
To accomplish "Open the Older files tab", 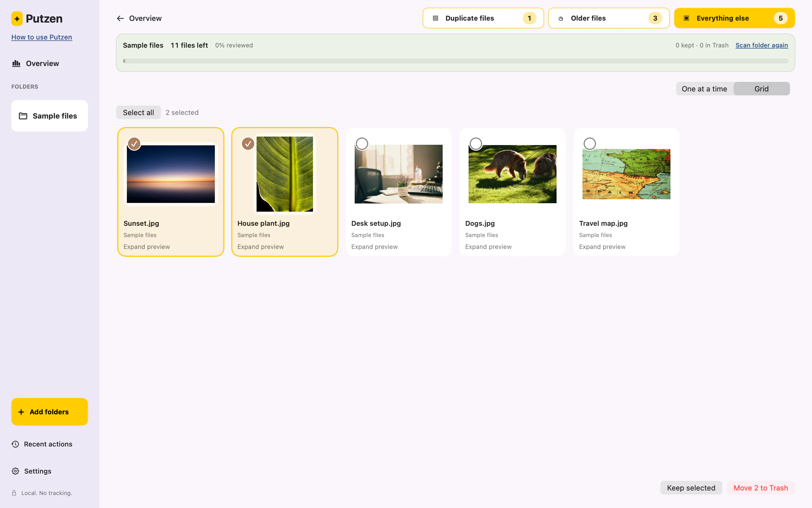I will tap(609, 18).
